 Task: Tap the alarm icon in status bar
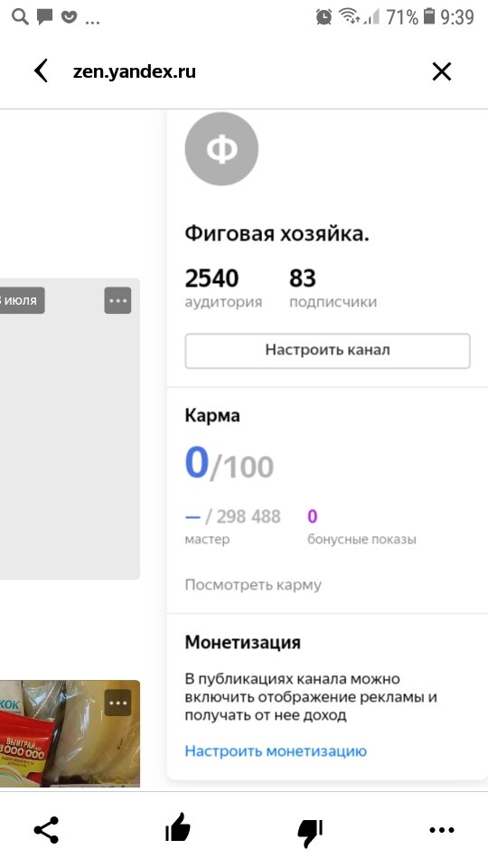(324, 17)
